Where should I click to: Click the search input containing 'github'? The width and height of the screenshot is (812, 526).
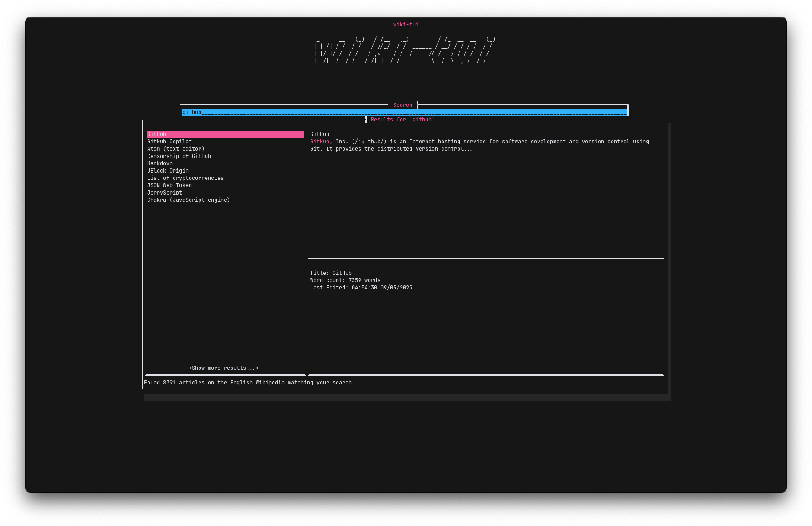pos(404,112)
